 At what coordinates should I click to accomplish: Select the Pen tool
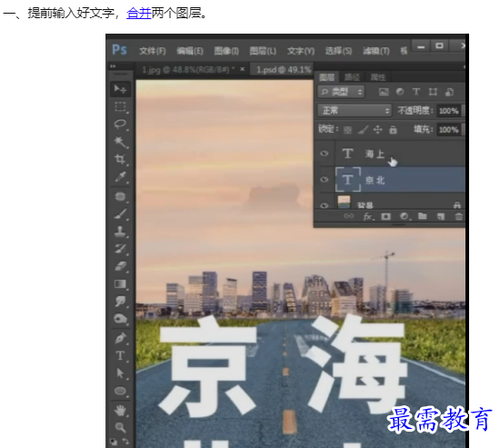pyautogui.click(x=120, y=338)
